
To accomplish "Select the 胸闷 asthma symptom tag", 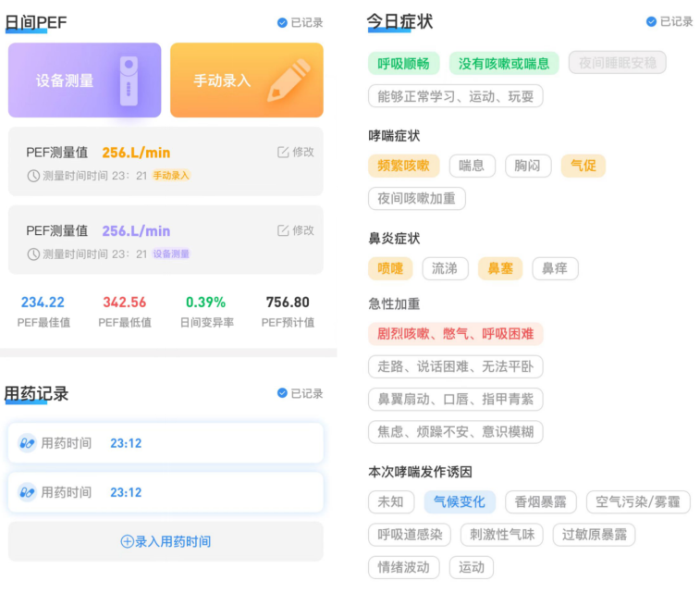I will click(x=528, y=166).
